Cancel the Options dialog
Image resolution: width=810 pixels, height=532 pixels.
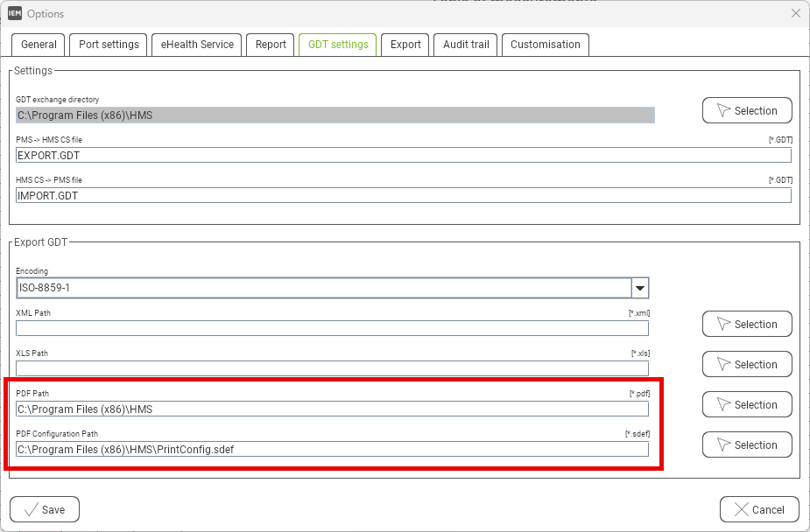[759, 509]
